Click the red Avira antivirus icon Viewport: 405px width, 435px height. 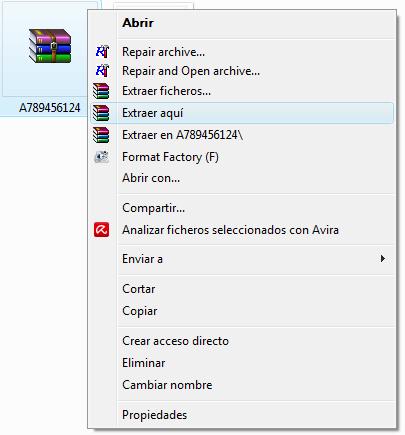[x=101, y=230]
